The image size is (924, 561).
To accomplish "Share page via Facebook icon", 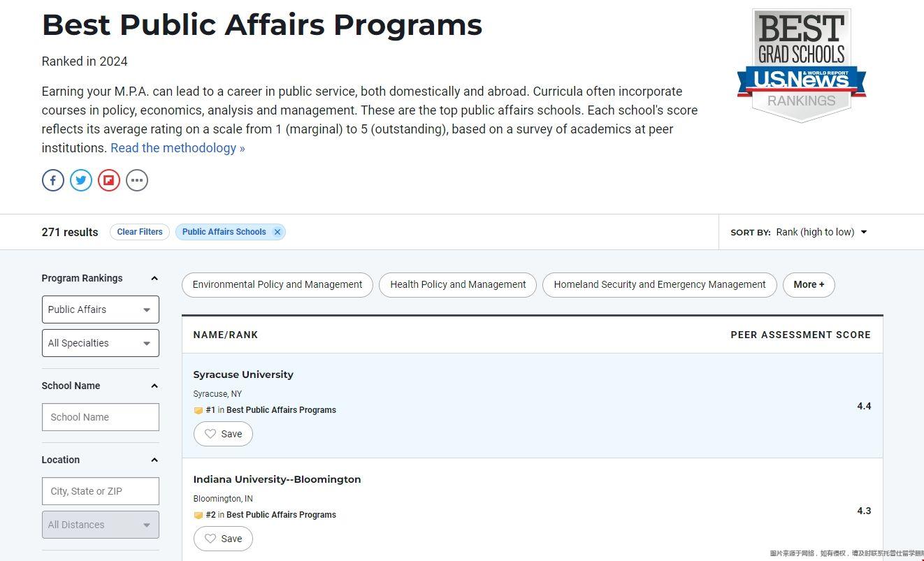I will (53, 180).
